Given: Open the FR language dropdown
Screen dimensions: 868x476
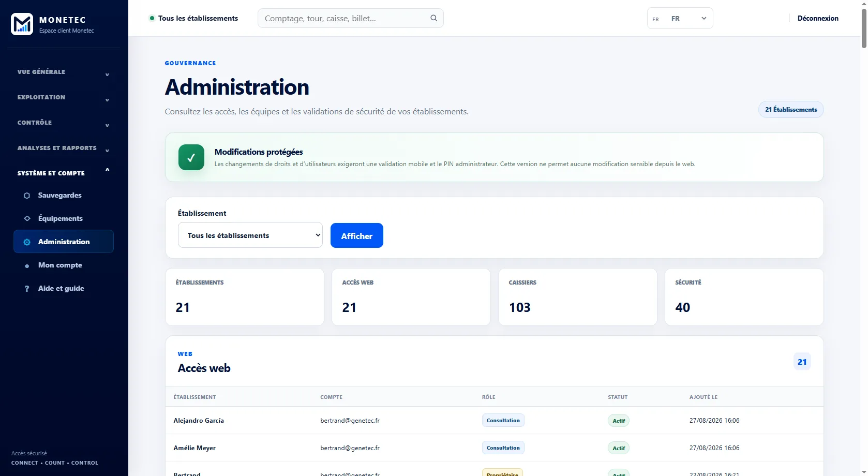Looking at the screenshot, I should click(x=680, y=19).
